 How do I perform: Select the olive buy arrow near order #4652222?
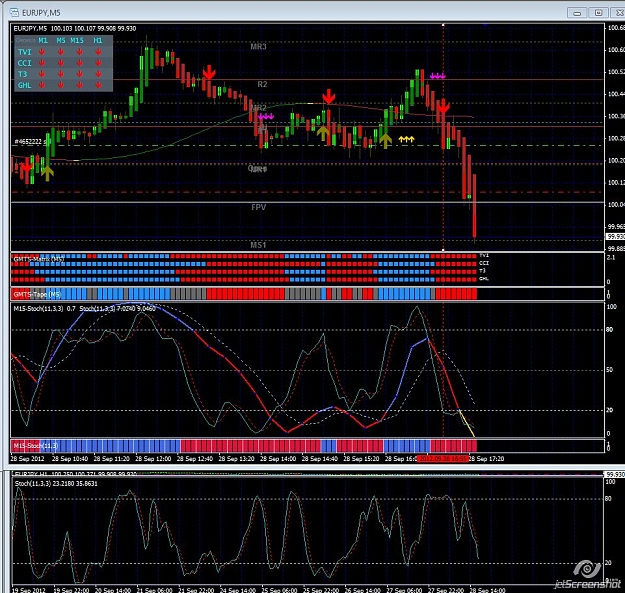coord(47,173)
